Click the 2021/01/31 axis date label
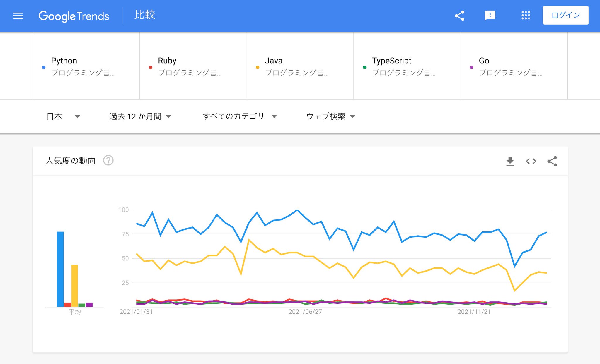The image size is (600, 364). coord(136,312)
